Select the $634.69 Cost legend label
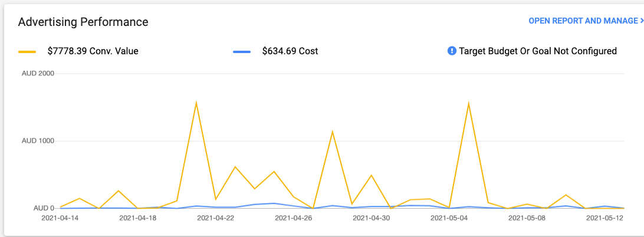Image resolution: width=644 pixels, height=237 pixels. click(290, 51)
